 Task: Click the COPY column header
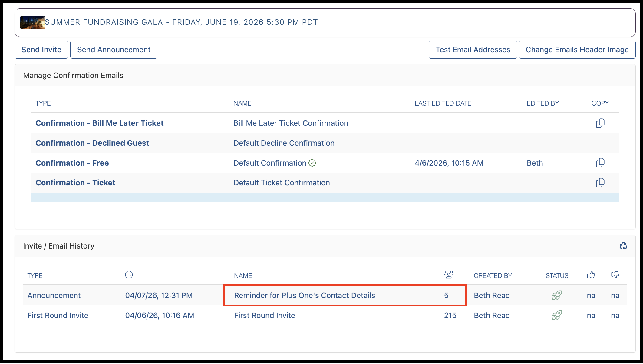[x=600, y=103]
